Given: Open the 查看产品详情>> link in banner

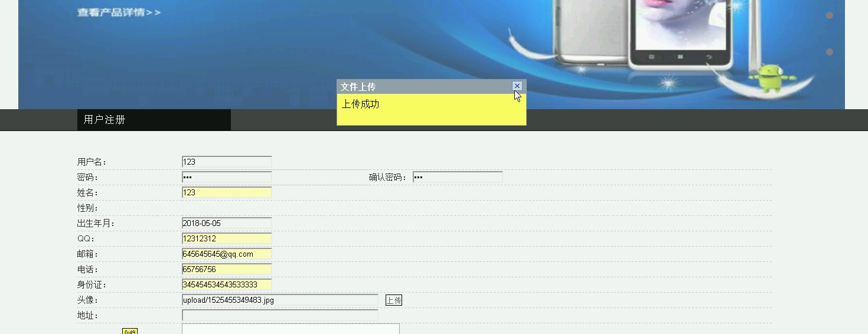Looking at the screenshot, I should point(119,12).
